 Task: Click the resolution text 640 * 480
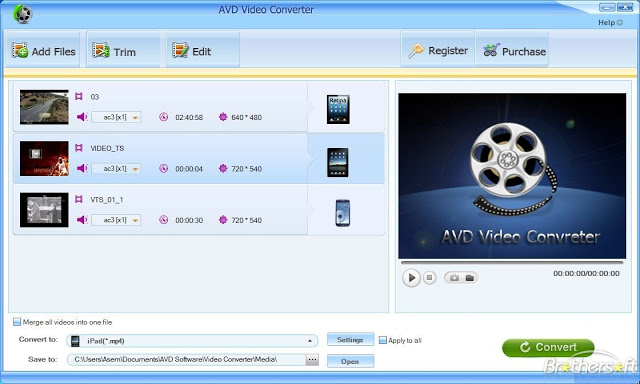point(247,118)
